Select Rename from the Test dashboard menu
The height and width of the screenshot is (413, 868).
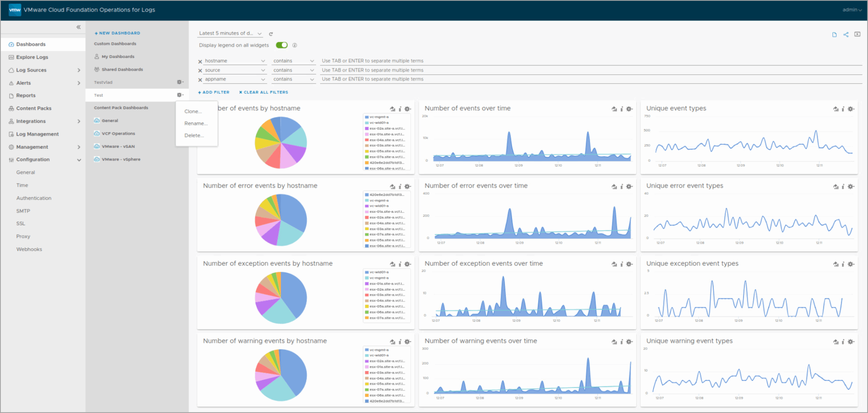coord(196,123)
